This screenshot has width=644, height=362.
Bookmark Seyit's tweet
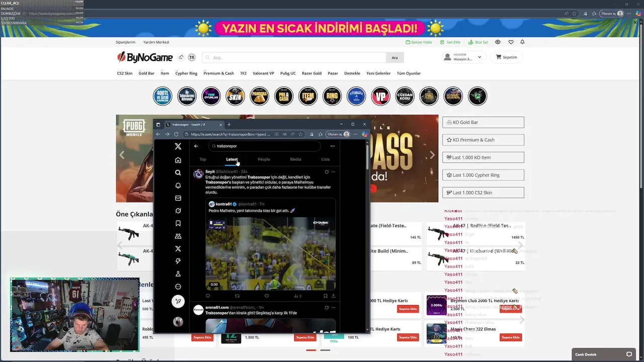(x=326, y=296)
